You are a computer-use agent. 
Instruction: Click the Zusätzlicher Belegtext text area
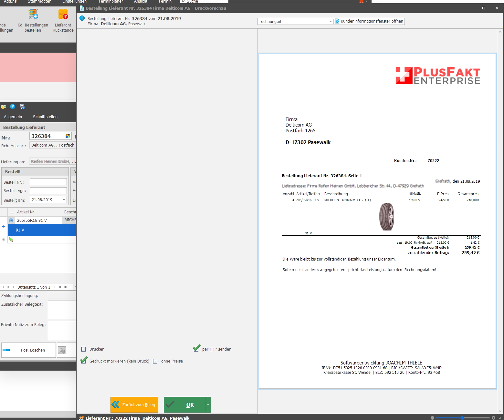pyautogui.click(x=62, y=310)
